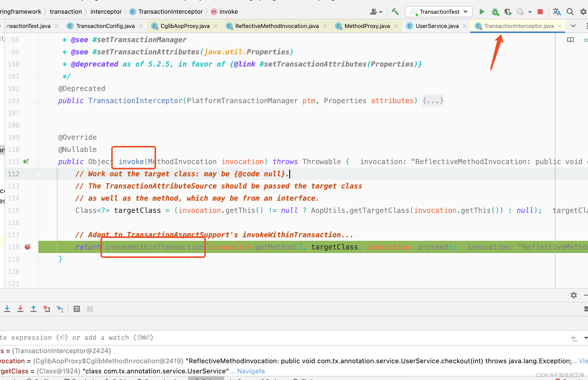Switch to UserService.java tab
588x380 pixels.
point(437,26)
